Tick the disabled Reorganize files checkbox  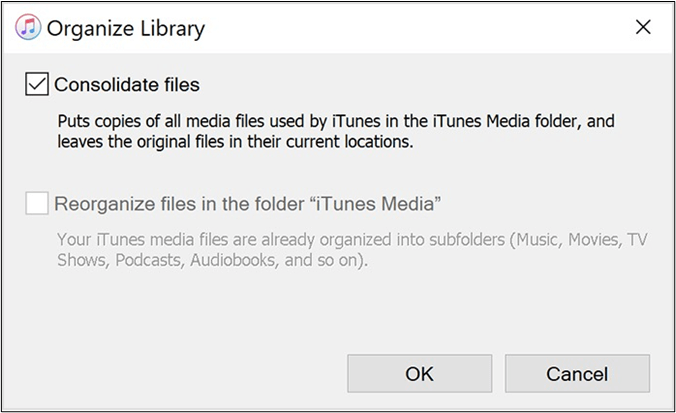(37, 204)
